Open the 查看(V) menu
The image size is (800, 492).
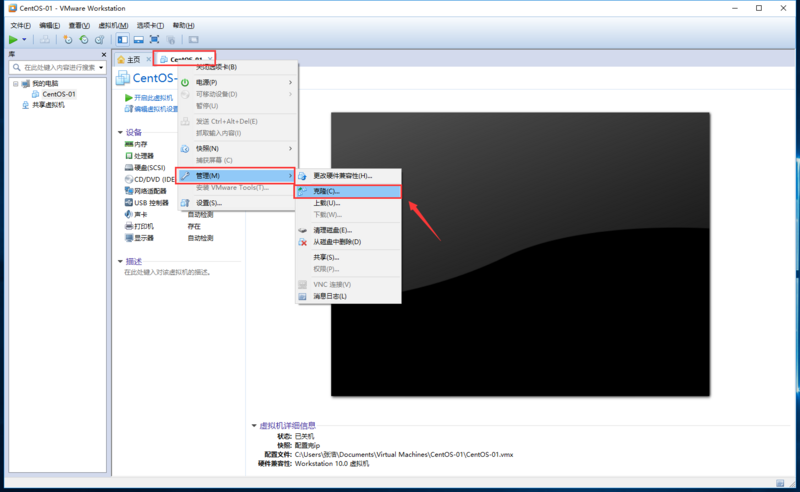[x=79, y=25]
